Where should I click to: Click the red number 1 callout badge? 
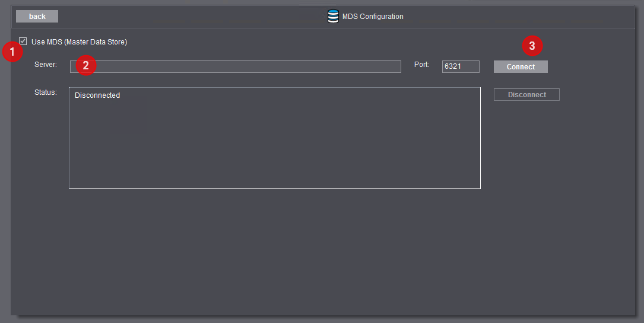(11, 52)
